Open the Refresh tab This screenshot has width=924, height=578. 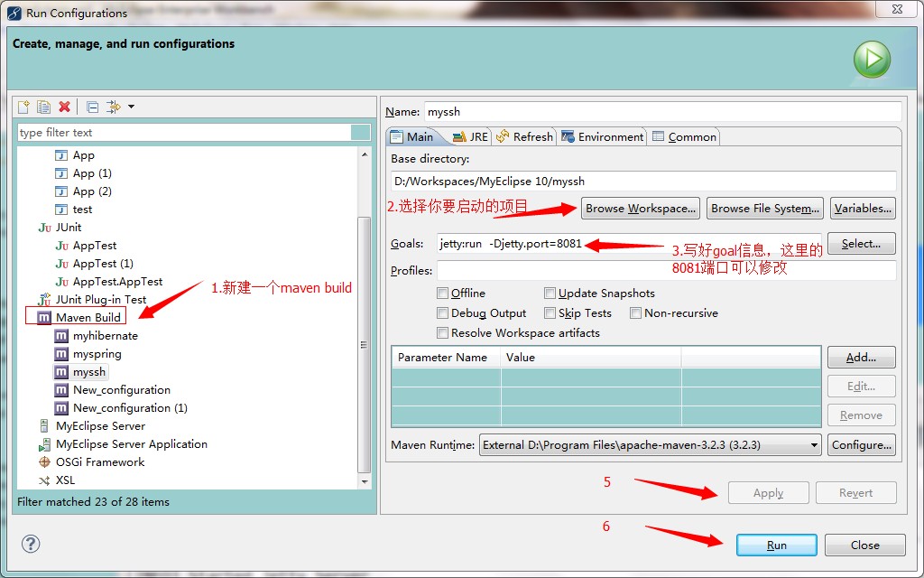(524, 137)
